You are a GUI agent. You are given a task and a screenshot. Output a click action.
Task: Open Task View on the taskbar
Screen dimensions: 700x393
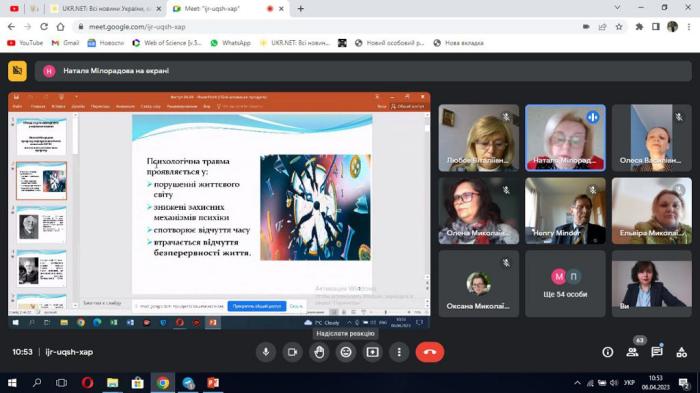62,383
